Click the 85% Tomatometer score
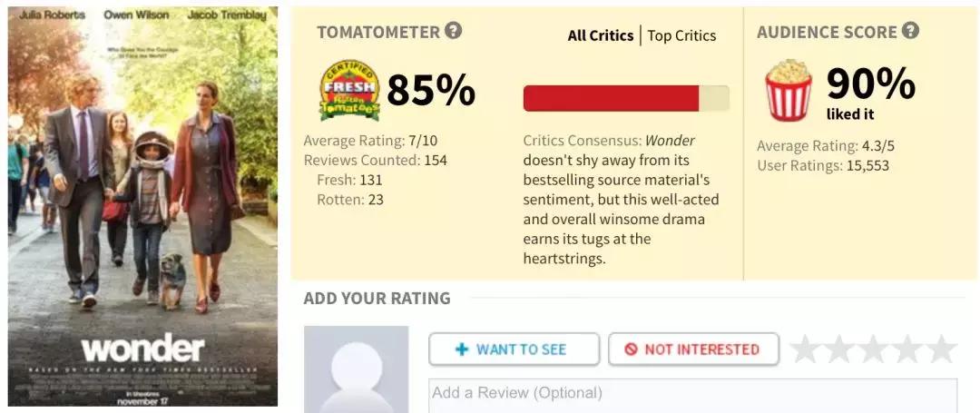 point(431,90)
